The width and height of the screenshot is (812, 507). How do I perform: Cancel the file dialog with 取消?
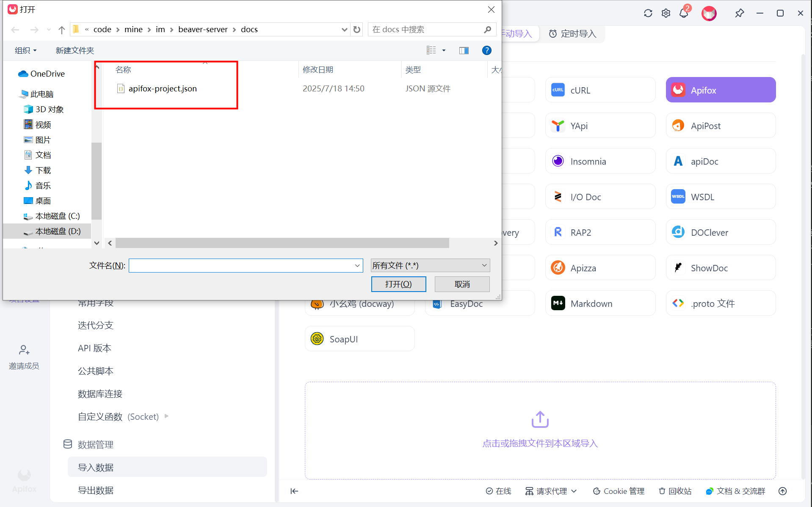pyautogui.click(x=462, y=284)
